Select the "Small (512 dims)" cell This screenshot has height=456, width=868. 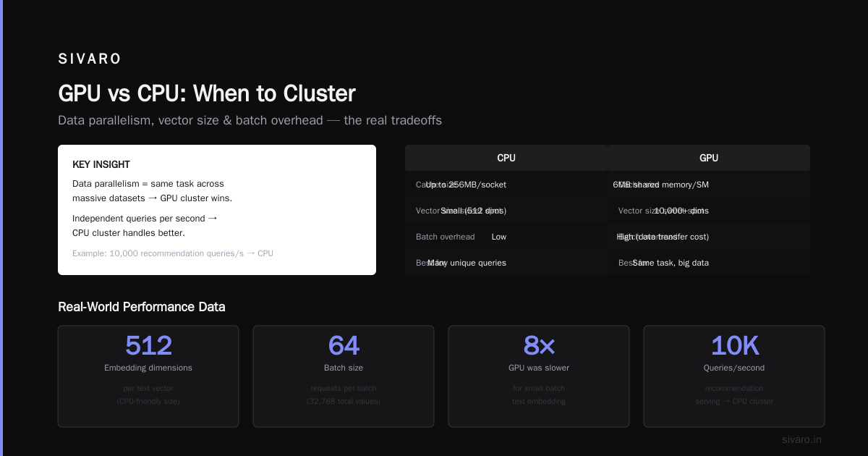[473, 211]
